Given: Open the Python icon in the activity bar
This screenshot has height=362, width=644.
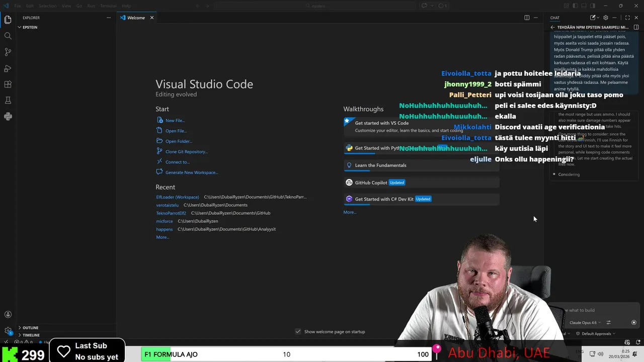Looking at the screenshot, I should 8,116.
